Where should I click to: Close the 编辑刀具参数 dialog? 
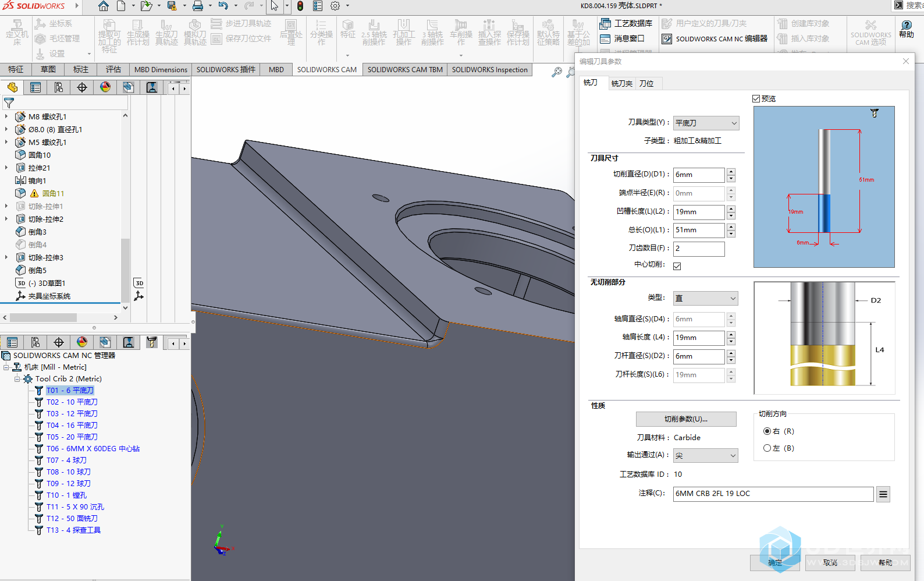tap(906, 61)
